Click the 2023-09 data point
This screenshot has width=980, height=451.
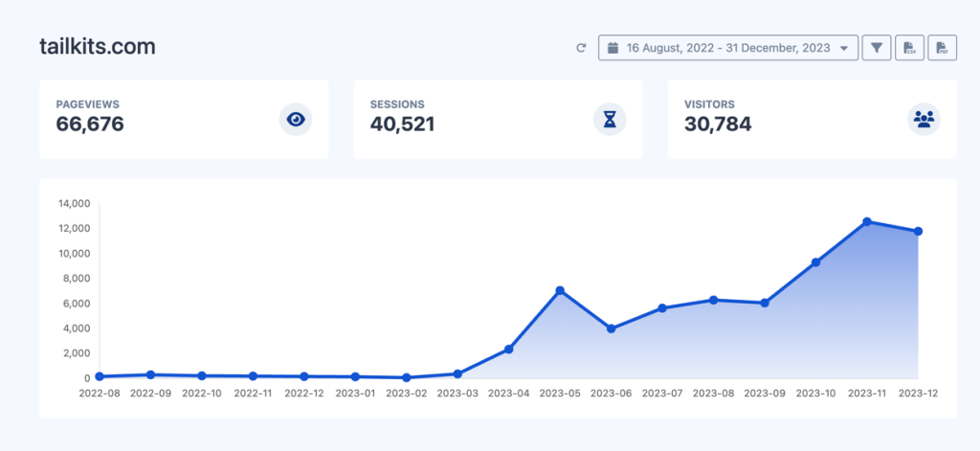[765, 303]
